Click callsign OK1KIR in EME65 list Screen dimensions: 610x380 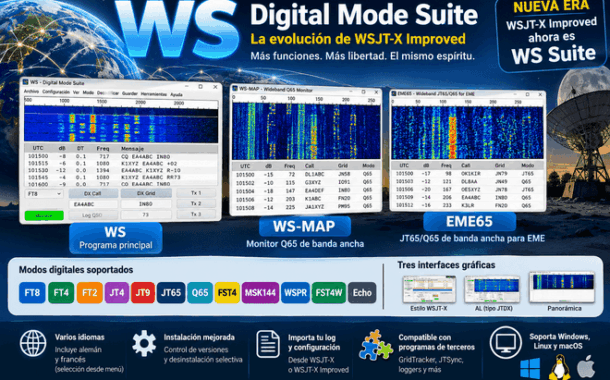(471, 173)
